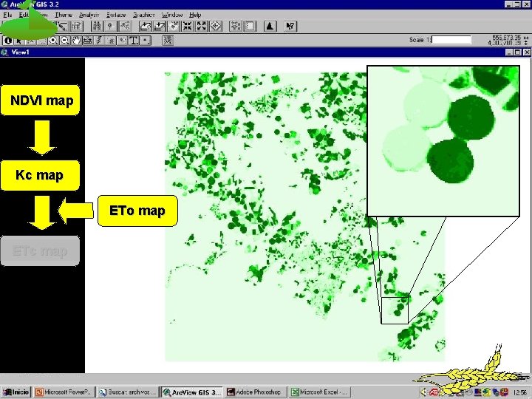Image resolution: width=532 pixels, height=399 pixels.
Task: Select the Draw Point tool
Action: [x=146, y=41]
